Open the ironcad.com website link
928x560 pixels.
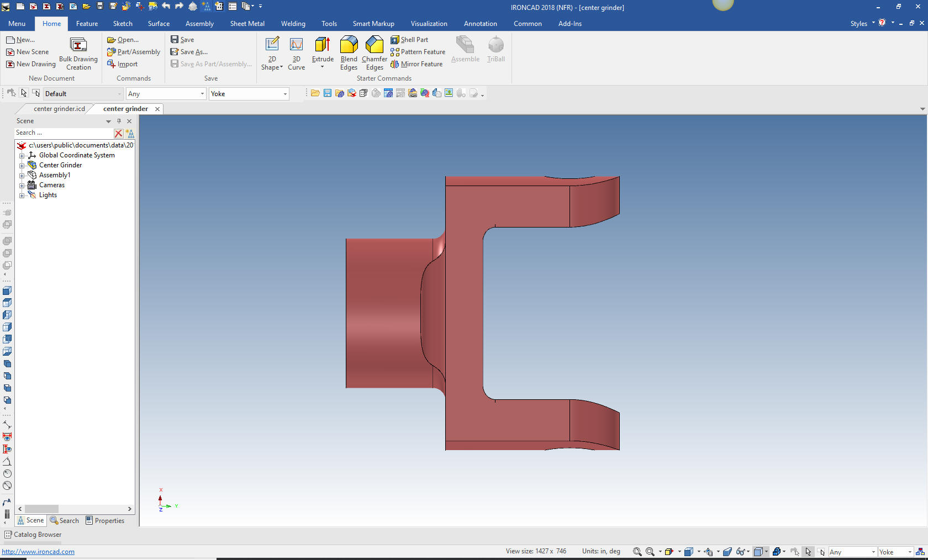[38, 552]
